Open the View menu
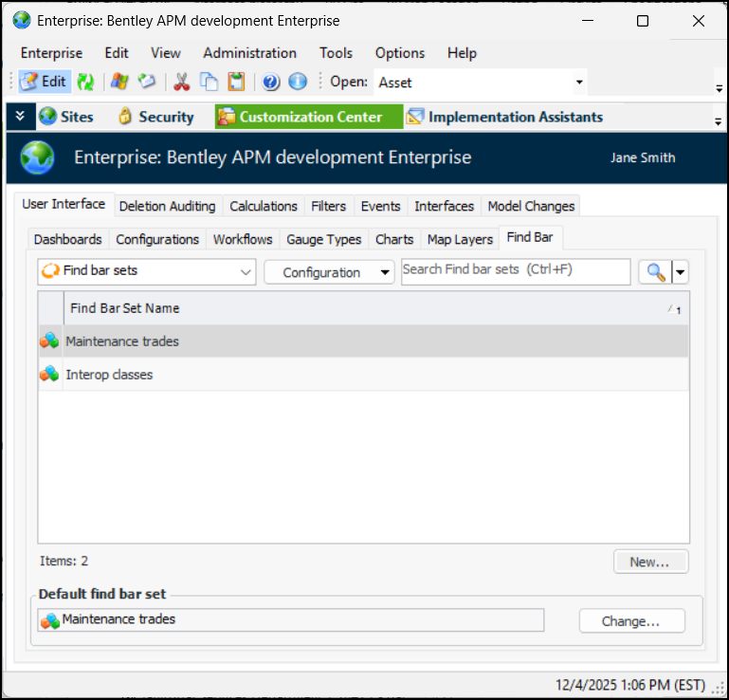The width and height of the screenshot is (729, 700). [x=166, y=53]
